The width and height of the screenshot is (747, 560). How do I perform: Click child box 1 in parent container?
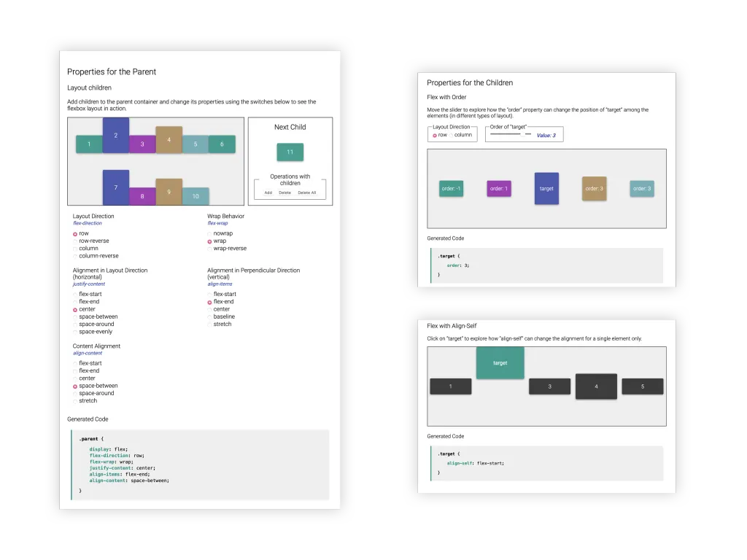[x=89, y=144]
